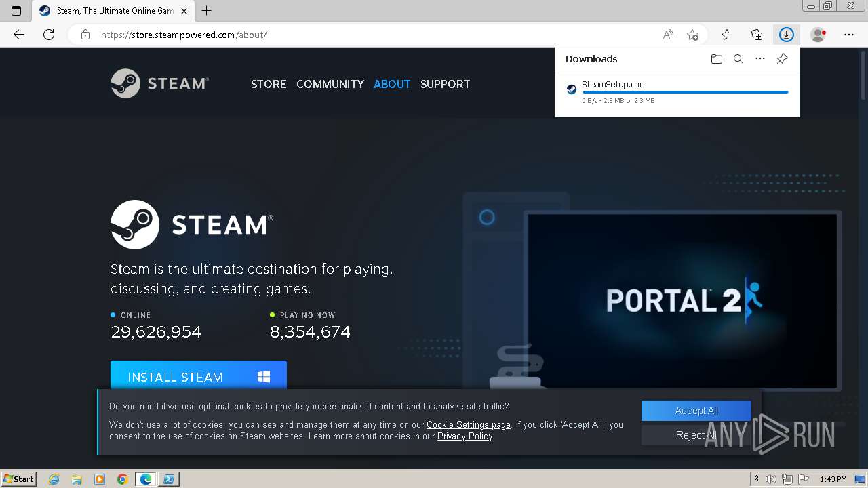Open a new browser tab
Screen dimensions: 868x488
(x=207, y=11)
